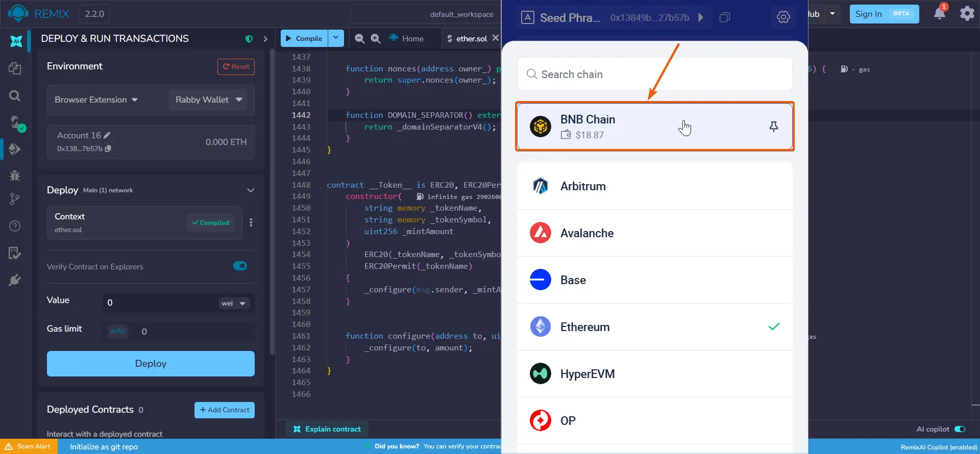The width and height of the screenshot is (980, 454).
Task: Open the Context options kebab menu
Action: coord(251,222)
